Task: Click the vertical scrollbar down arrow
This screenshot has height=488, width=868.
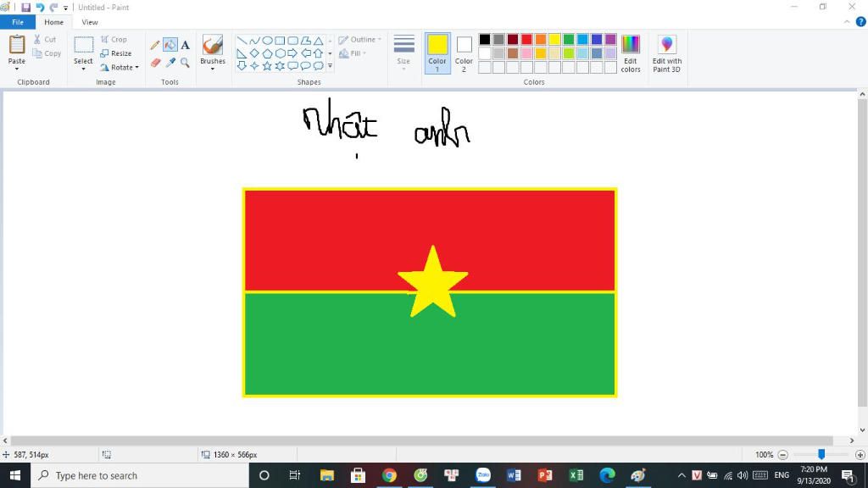Action: (862, 430)
